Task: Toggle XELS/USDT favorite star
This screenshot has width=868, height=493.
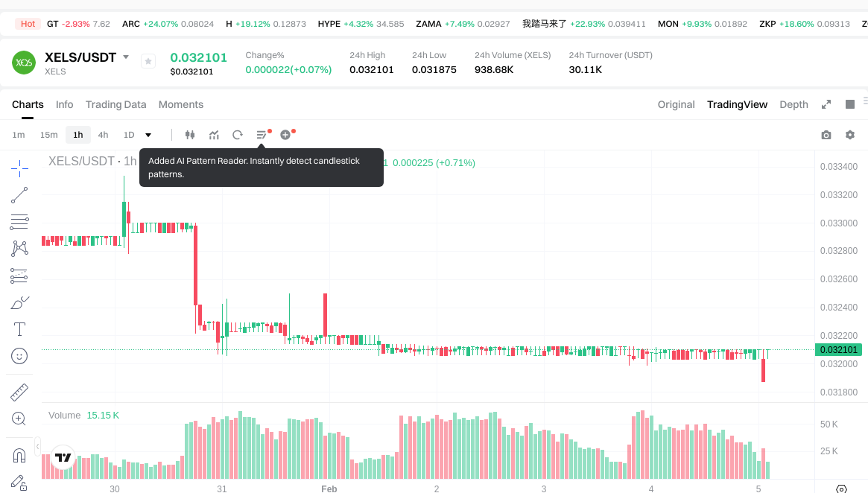Action: tap(148, 61)
